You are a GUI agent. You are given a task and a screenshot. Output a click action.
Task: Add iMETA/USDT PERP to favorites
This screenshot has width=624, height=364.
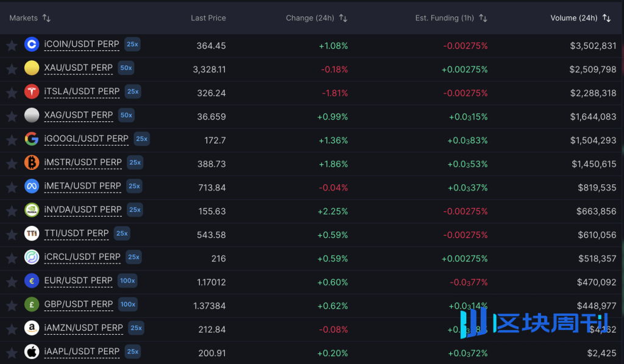tap(12, 187)
